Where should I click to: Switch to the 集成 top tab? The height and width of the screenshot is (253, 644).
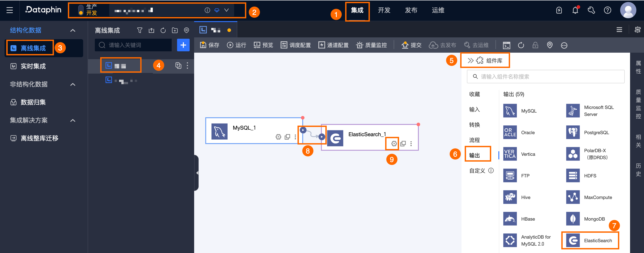(x=357, y=10)
